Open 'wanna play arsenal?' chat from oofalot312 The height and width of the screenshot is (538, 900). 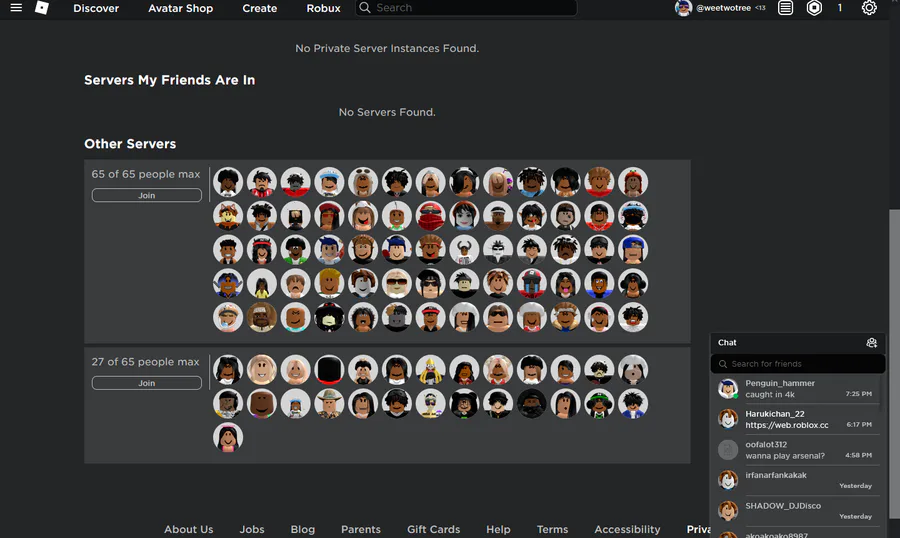pyautogui.click(x=798, y=450)
